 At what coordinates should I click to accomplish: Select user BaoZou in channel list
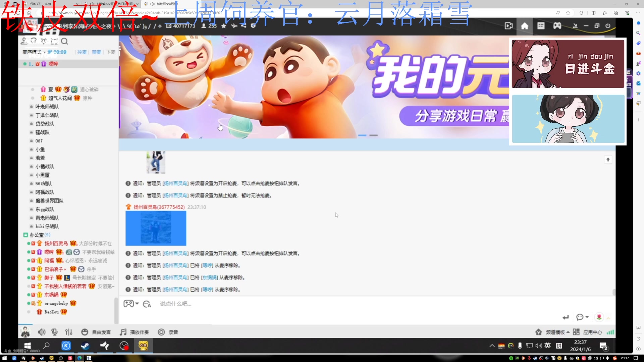(51, 312)
